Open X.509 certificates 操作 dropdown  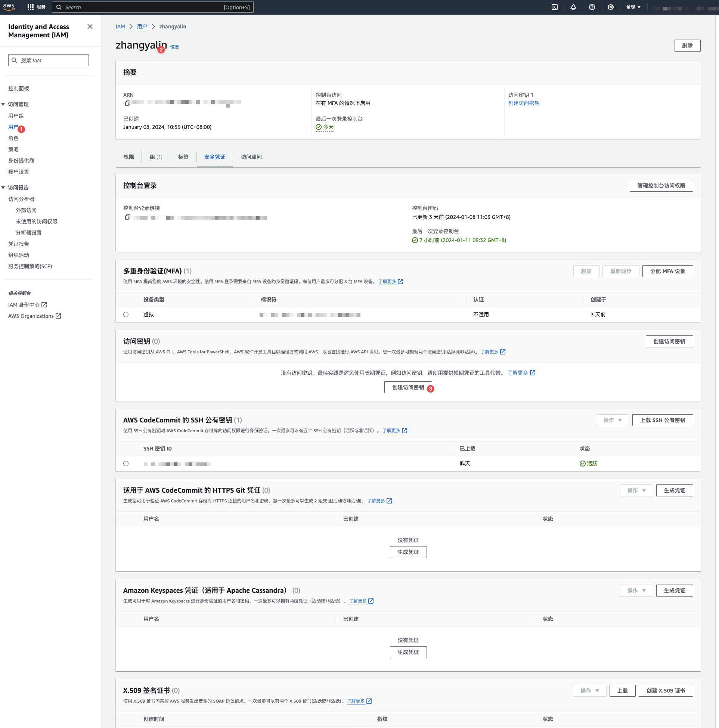pyautogui.click(x=589, y=690)
